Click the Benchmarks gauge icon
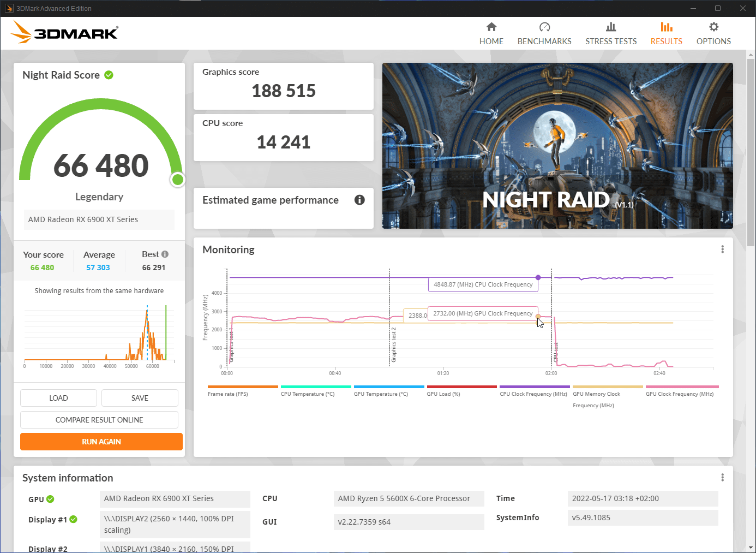The image size is (756, 553). tap(544, 27)
